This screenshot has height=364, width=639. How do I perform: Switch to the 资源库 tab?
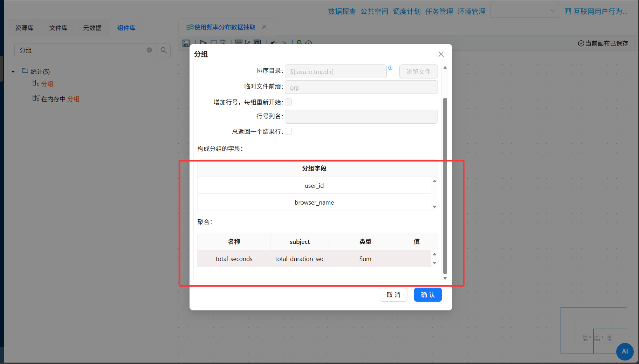coord(25,28)
